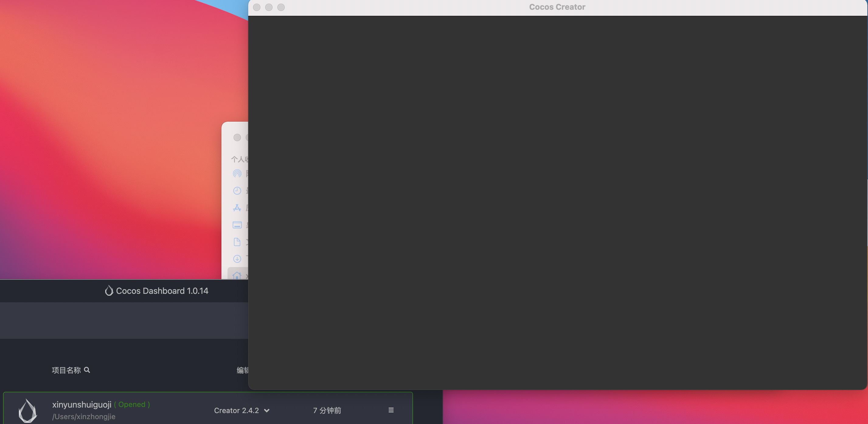The image size is (868, 424).
Task: Open Documents icon in Finder sidebar
Action: (x=237, y=242)
